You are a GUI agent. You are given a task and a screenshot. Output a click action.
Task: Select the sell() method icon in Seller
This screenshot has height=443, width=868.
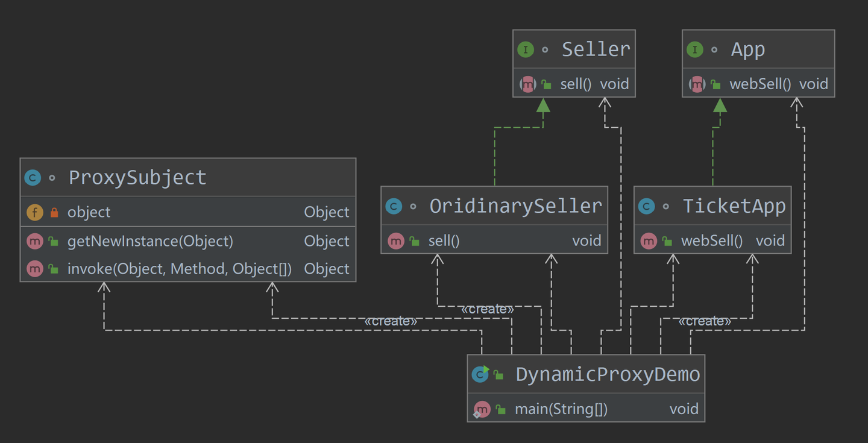(528, 84)
